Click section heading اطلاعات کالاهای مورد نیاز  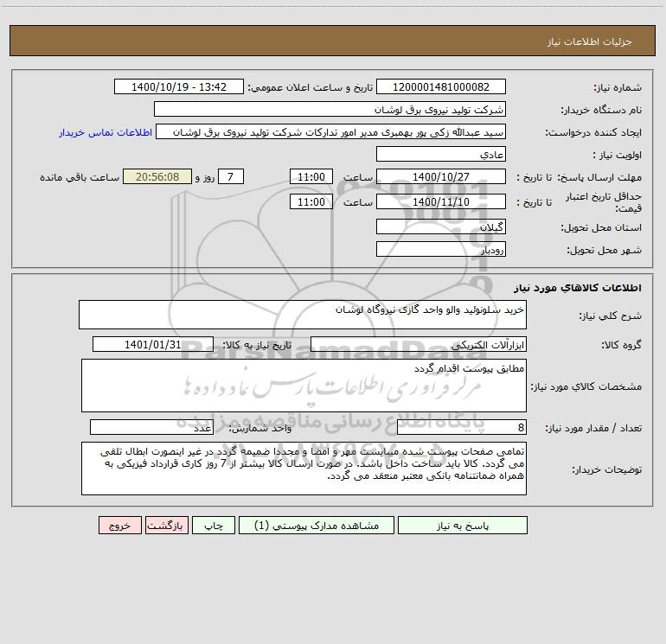(577, 288)
